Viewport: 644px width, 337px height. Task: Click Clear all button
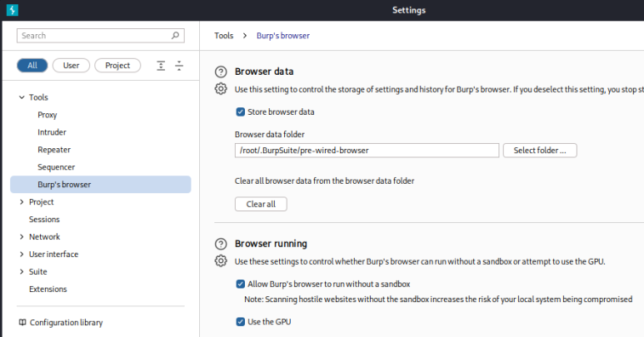point(261,204)
